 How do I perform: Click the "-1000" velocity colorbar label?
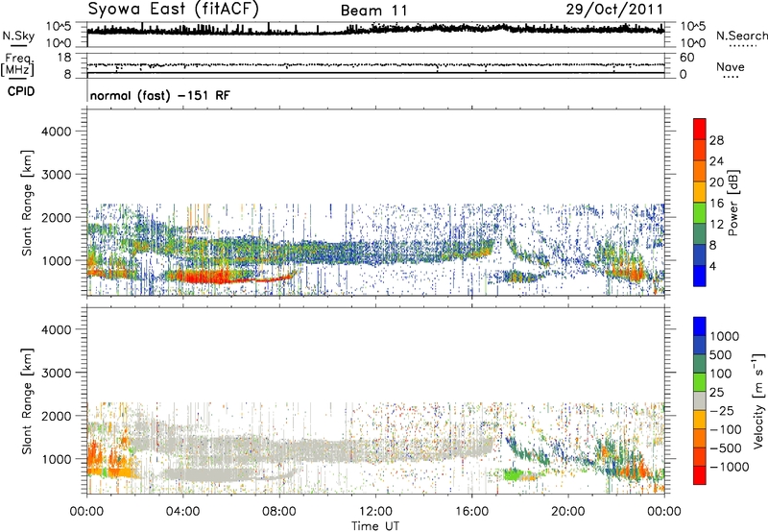click(x=729, y=467)
